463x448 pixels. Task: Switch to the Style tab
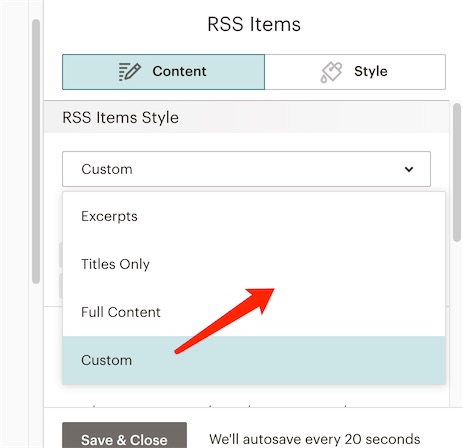[x=355, y=72]
